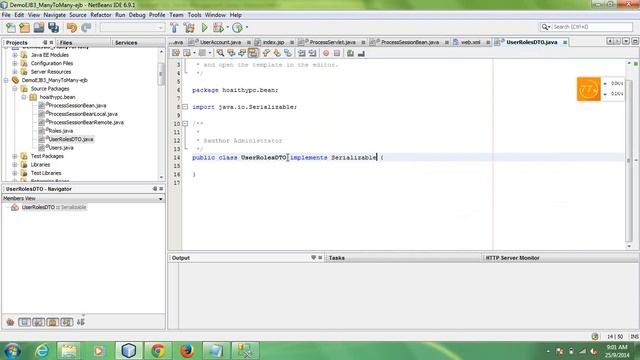
Task: Select ProcessSessionBeanLocal.java in the tree
Action: coord(83,114)
